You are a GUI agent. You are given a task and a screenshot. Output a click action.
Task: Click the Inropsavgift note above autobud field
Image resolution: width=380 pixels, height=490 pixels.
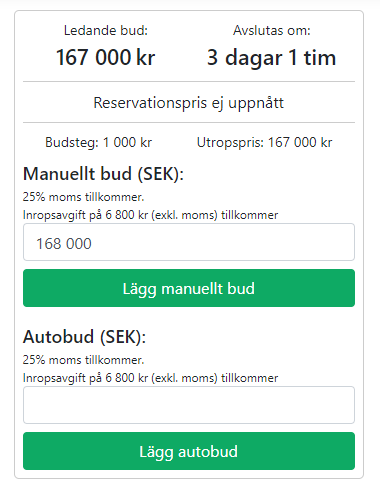tap(150, 378)
